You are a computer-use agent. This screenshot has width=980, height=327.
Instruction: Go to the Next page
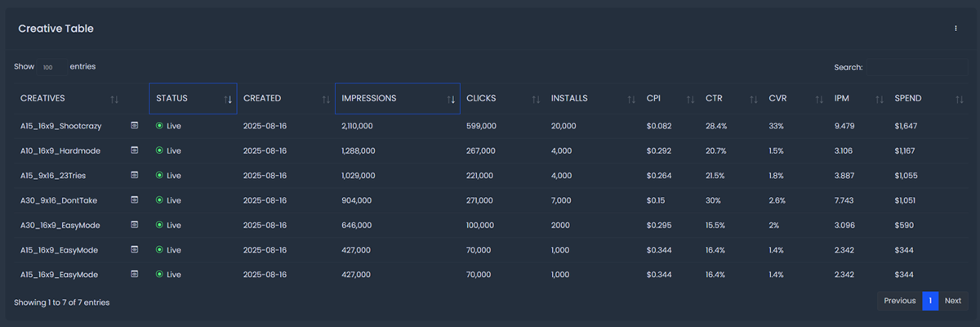click(952, 301)
